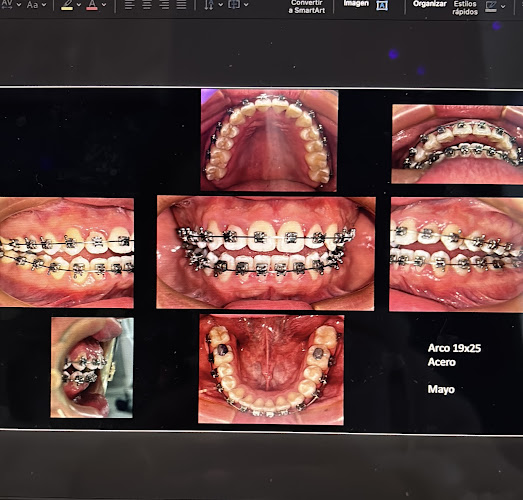Image resolution: width=523 pixels, height=500 pixels.
Task: Align text right
Action: (164, 4)
